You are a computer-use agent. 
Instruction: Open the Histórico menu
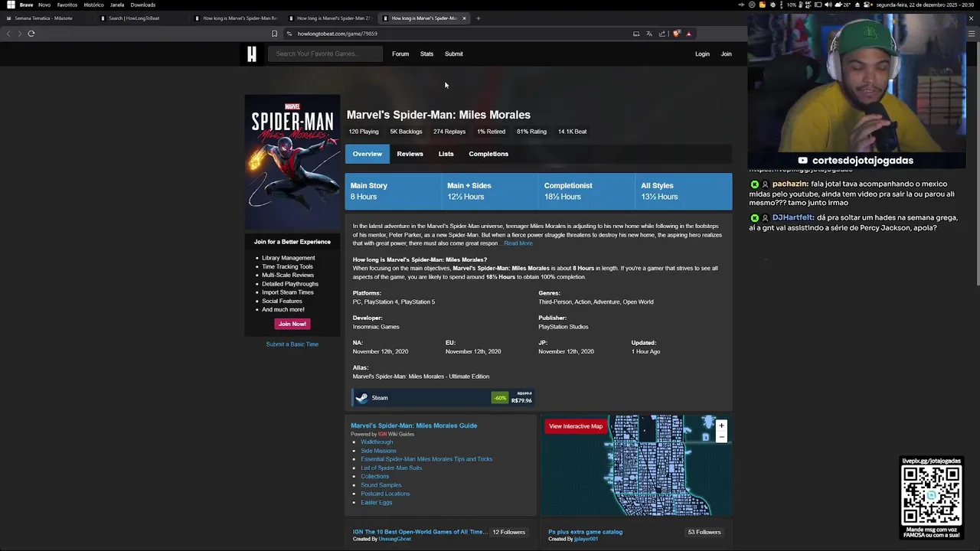click(93, 5)
